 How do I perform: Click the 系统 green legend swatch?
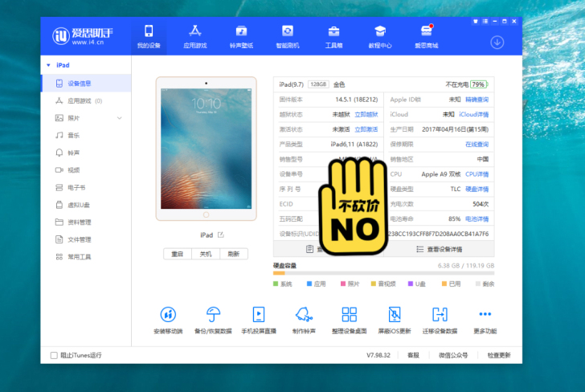pos(276,284)
